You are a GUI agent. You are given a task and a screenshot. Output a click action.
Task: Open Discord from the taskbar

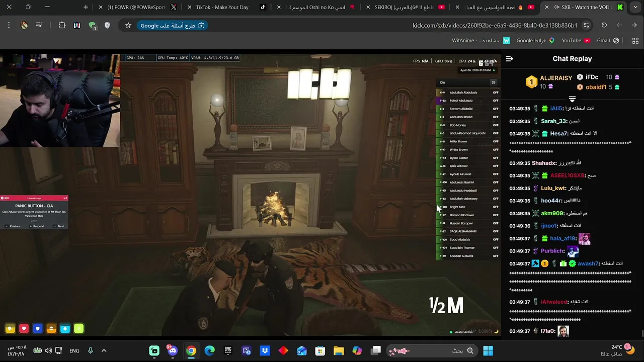pyautogui.click(x=173, y=350)
